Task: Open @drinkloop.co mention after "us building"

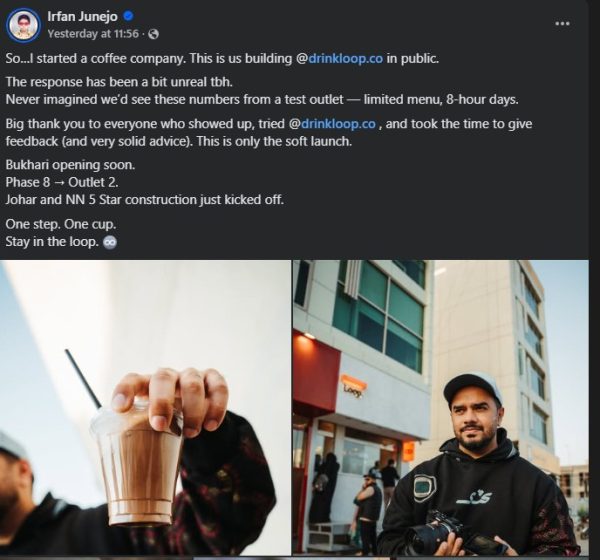Action: pyautogui.click(x=339, y=59)
